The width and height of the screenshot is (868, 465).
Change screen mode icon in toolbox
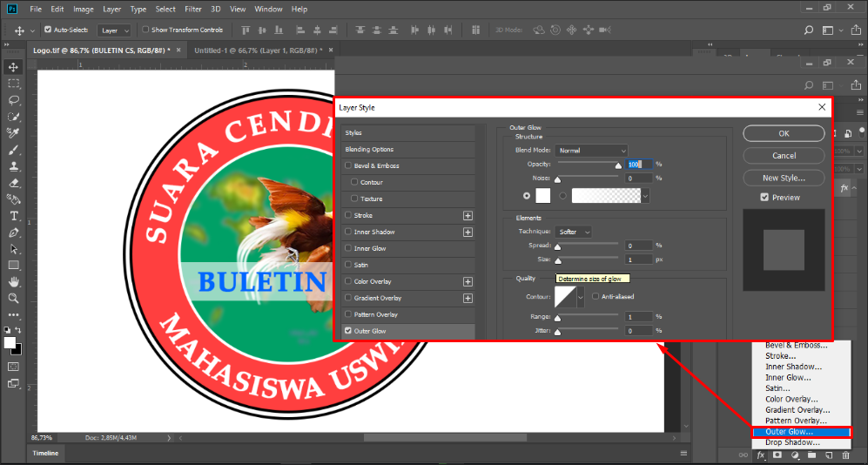point(13,383)
